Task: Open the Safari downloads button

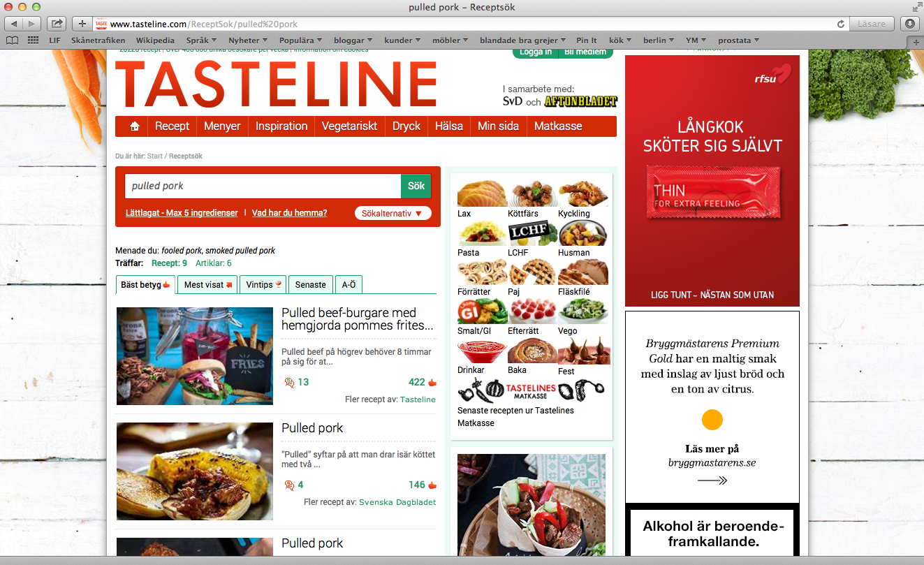Action: point(910,24)
